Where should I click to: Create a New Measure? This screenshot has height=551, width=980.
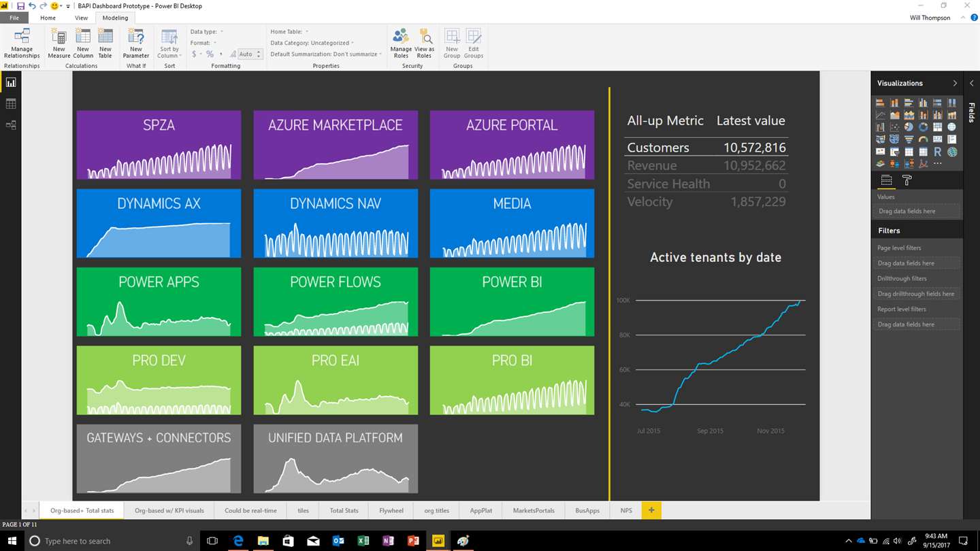pos(59,44)
